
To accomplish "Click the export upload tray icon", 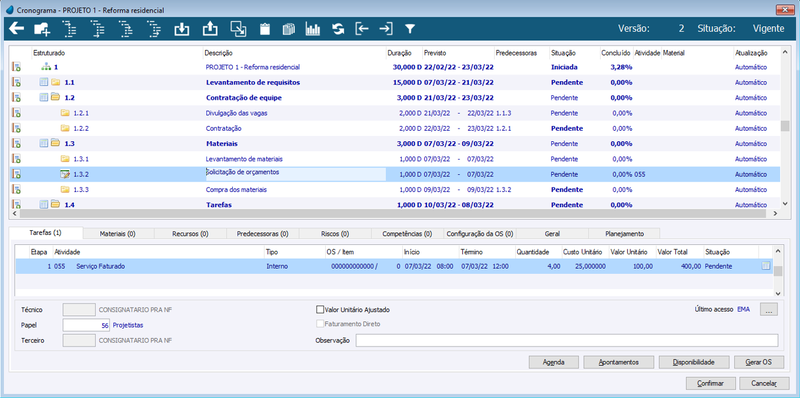I will (209, 29).
